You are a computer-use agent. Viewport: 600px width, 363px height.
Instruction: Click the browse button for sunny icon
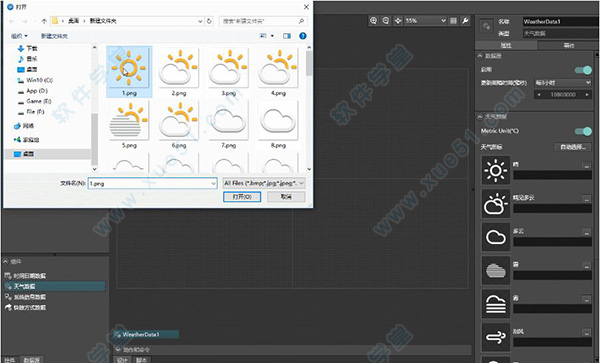coord(586,166)
